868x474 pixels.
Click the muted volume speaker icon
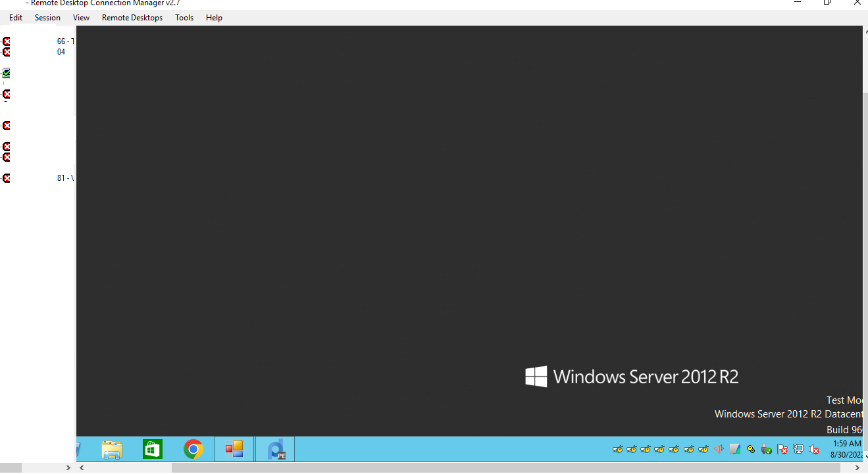[814, 449]
